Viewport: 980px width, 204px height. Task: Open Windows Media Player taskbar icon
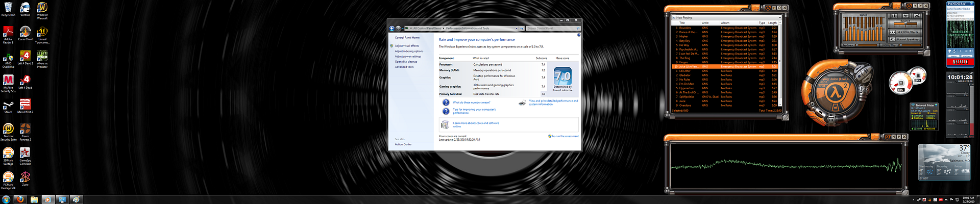click(47, 199)
